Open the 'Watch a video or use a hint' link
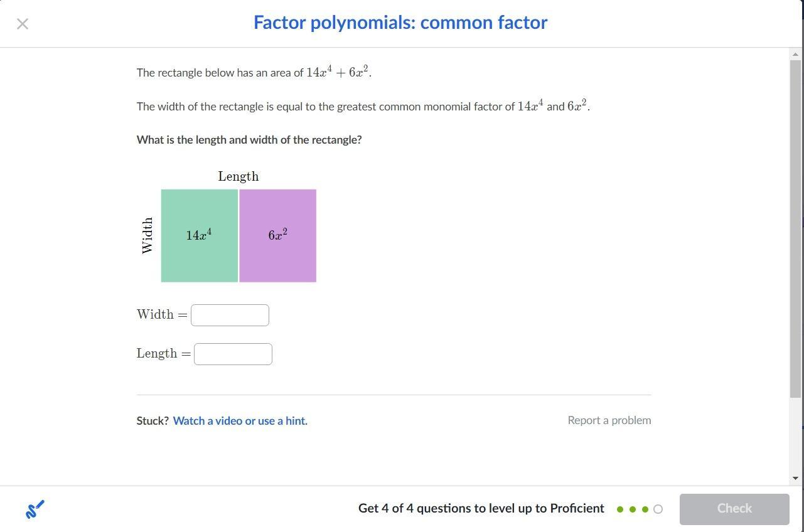The height and width of the screenshot is (532, 804). (240, 421)
